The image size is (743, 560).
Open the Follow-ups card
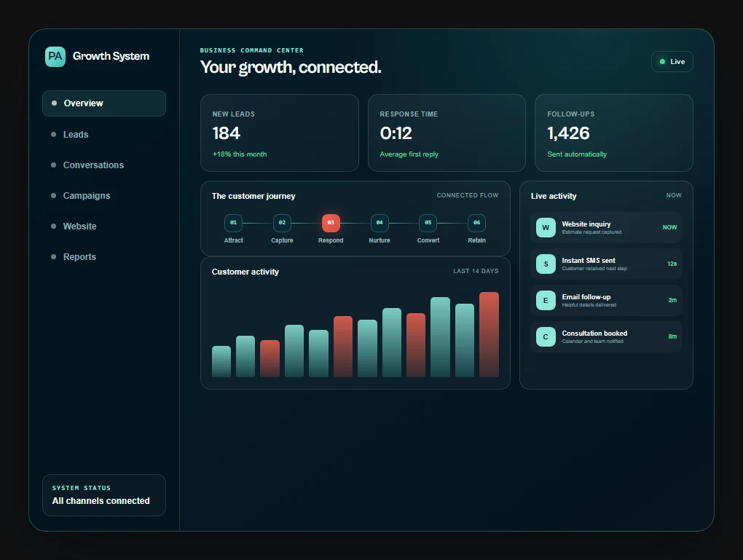(613, 133)
